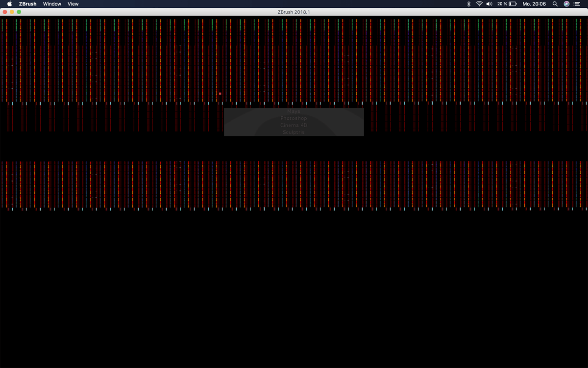The width and height of the screenshot is (588, 368).
Task: Click the ZBrush 2018.1 window title
Action: click(x=294, y=12)
